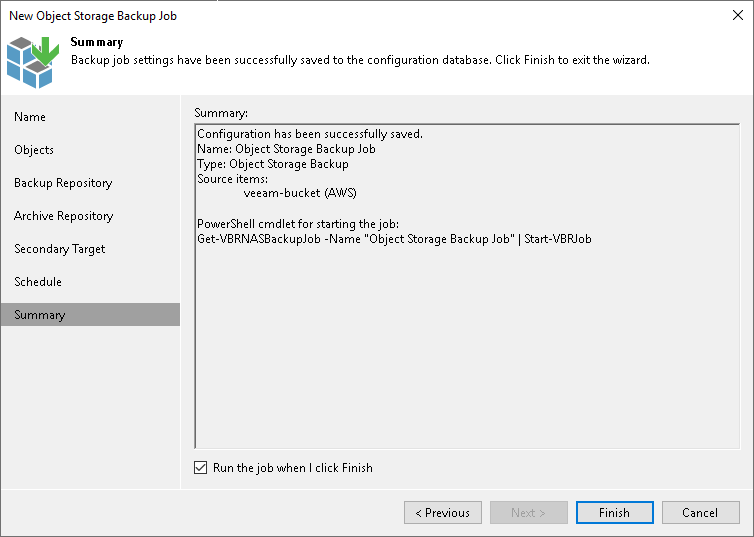
Task: Click the greyed-out Next button
Action: point(529,513)
